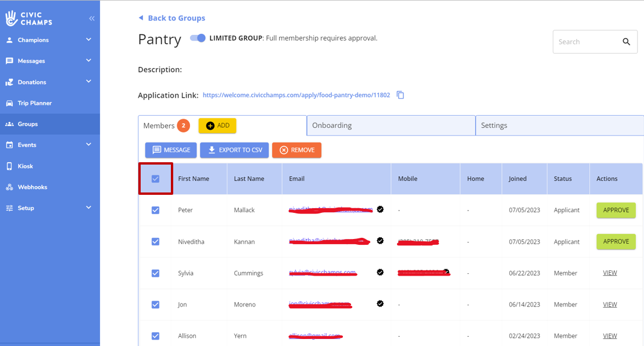This screenshot has height=346, width=644.
Task: Collapse sidebar using double-chevron icon
Action: (92, 19)
